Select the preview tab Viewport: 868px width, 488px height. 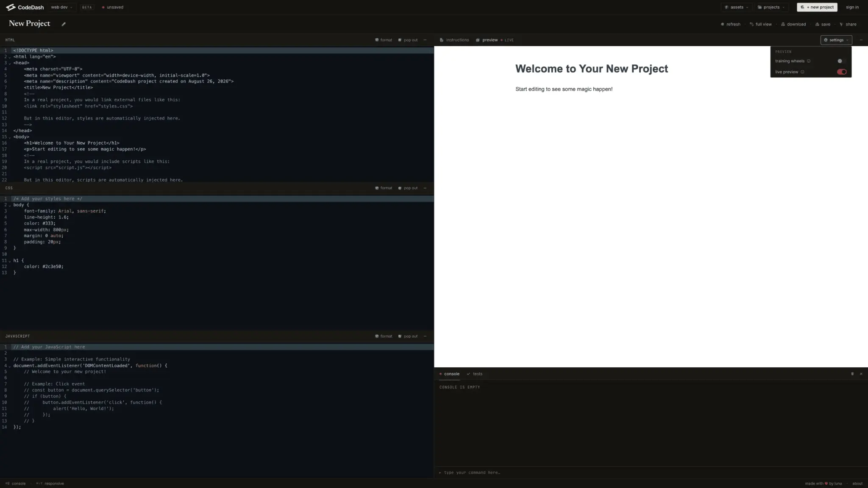pos(487,40)
